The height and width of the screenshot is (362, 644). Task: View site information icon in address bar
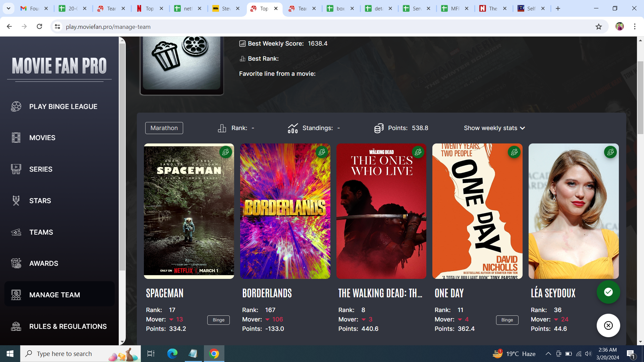(57, 26)
